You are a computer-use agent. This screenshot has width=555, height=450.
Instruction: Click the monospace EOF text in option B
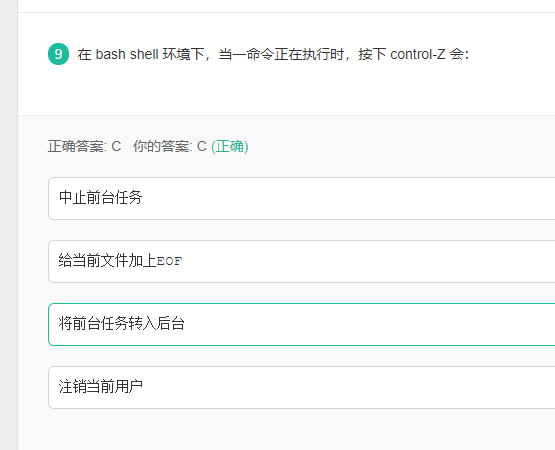[x=169, y=261]
